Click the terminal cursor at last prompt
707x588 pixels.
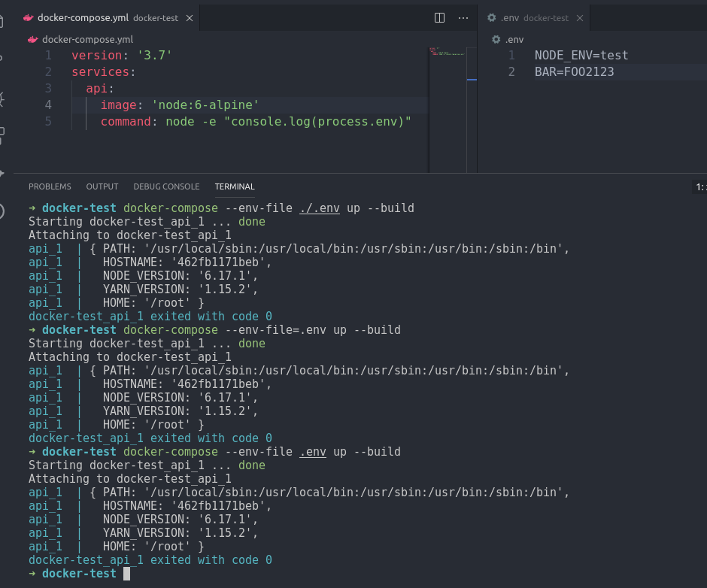126,574
